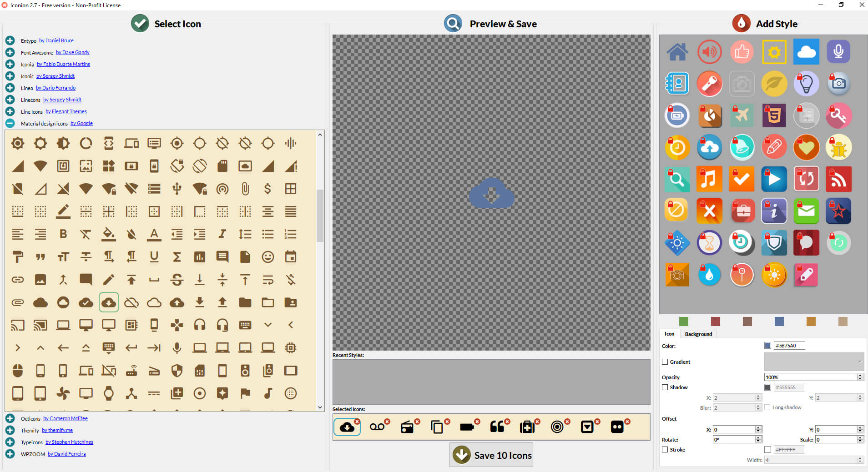Apply the yellow gear square style
Image resolution: width=868 pixels, height=472 pixels.
tap(774, 52)
